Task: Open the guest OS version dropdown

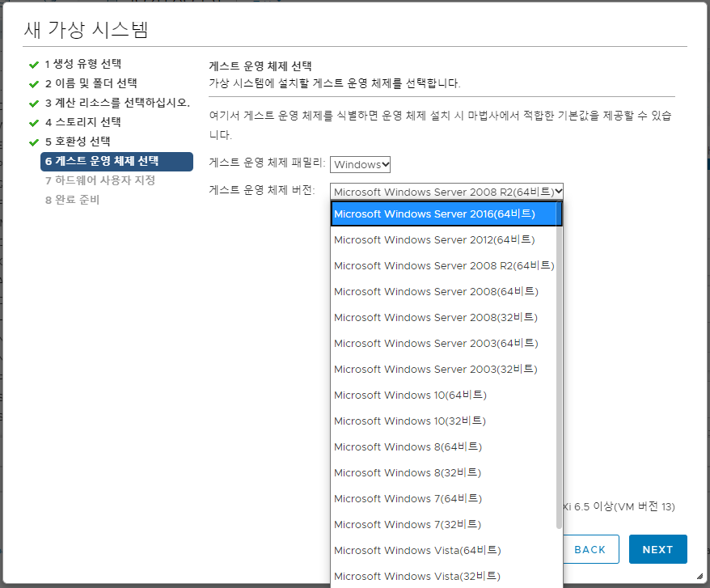Action: 446,192
